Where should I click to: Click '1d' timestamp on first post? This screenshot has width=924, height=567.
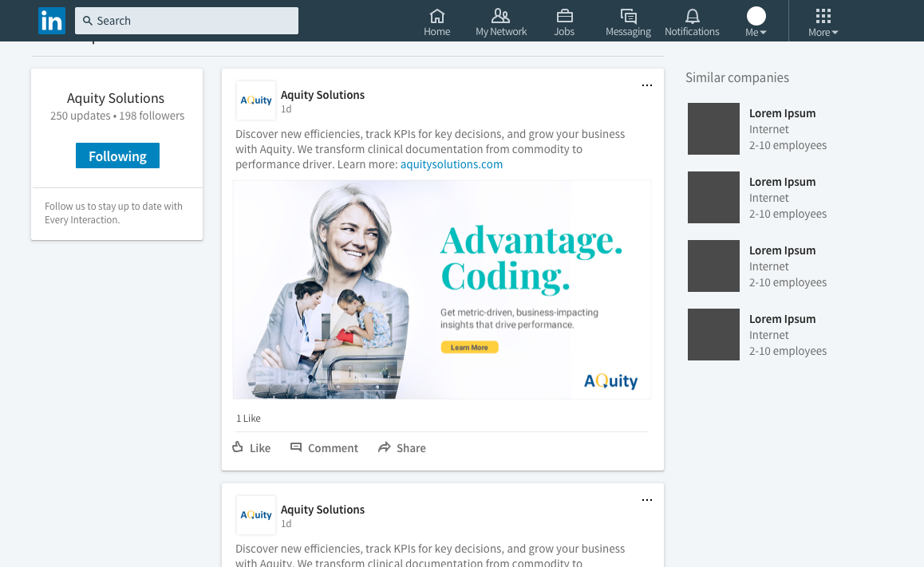(286, 109)
